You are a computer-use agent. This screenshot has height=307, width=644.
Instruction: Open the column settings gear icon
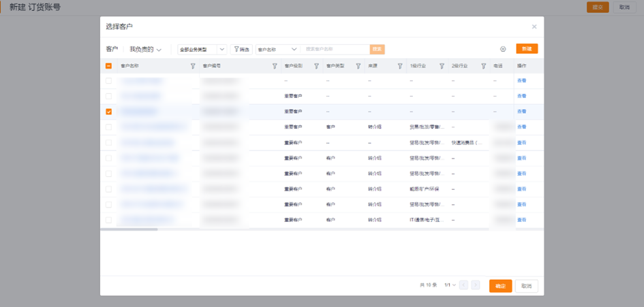pos(503,49)
